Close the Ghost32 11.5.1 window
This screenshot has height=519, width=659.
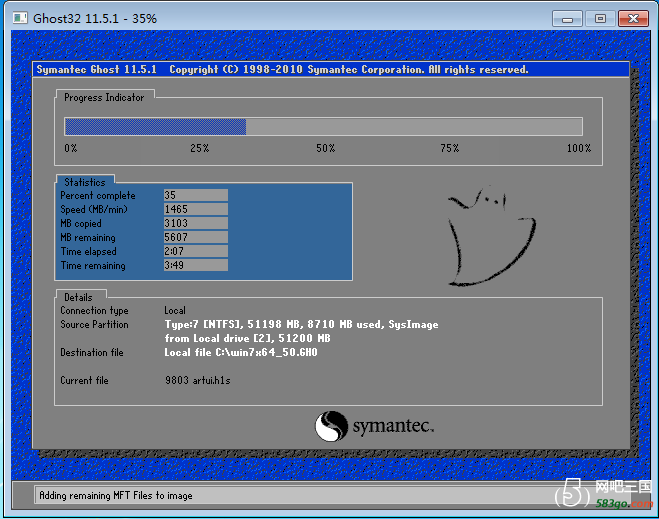point(633,19)
